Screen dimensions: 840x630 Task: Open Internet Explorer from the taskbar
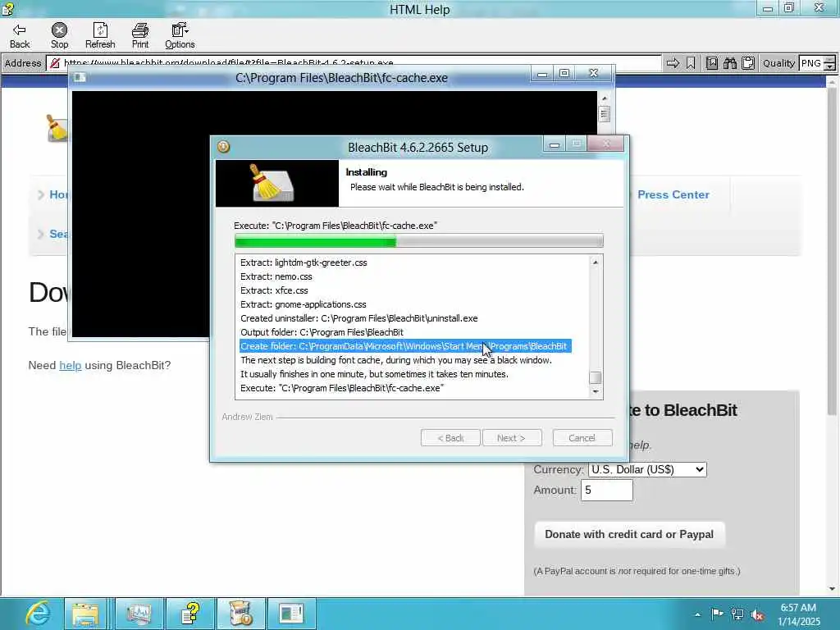coord(37,614)
